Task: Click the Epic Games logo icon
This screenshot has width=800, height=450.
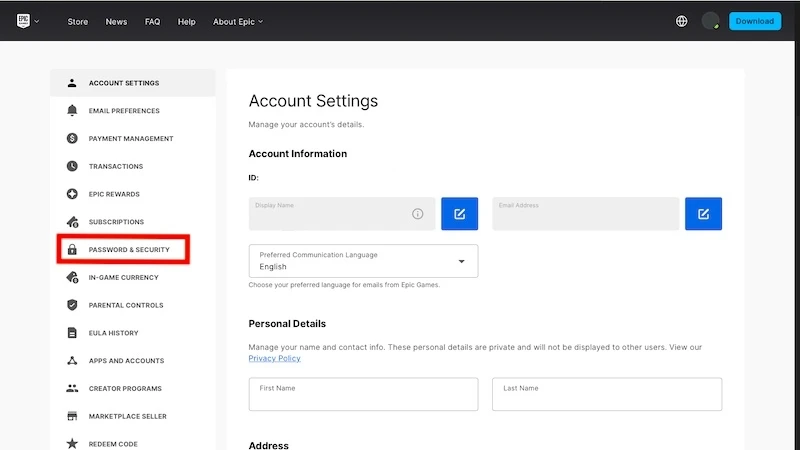Action: (23, 21)
